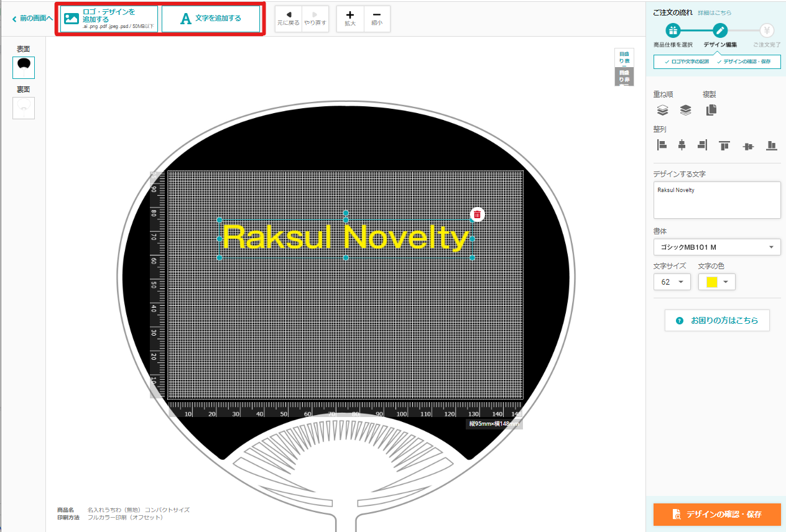Click the 重ね順 icon with filled top layer

click(x=685, y=111)
